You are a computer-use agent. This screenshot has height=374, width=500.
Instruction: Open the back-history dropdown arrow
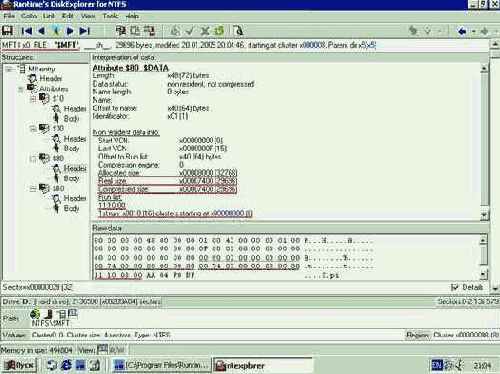tap(473, 32)
